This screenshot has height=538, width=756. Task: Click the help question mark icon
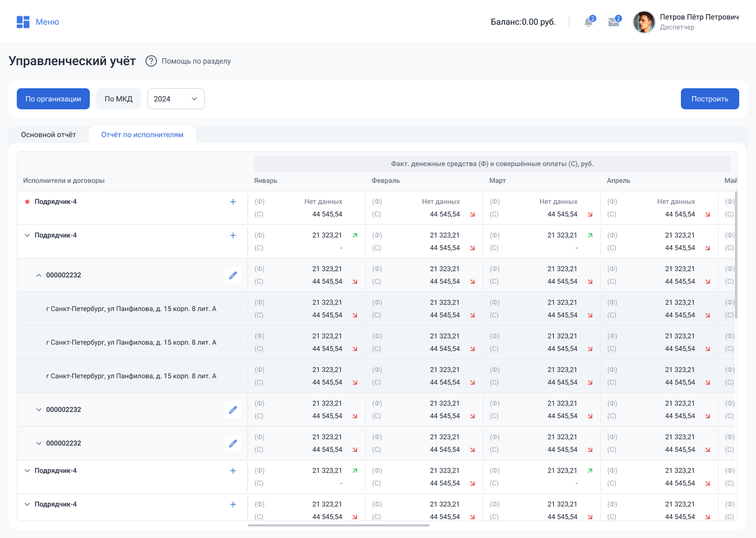click(x=151, y=61)
